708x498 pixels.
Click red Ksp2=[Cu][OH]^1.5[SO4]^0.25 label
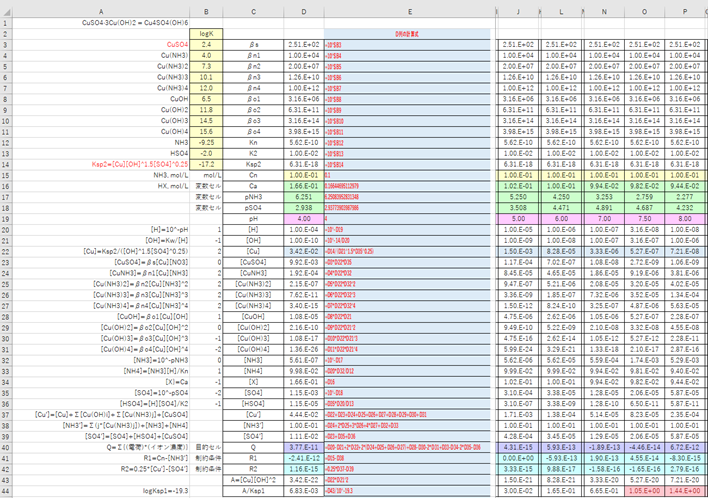click(140, 164)
